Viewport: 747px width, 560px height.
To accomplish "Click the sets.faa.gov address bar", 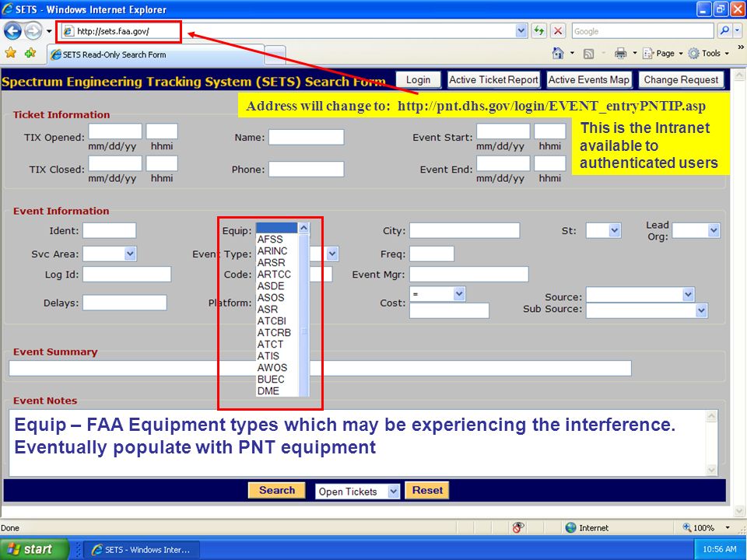I will 289,31.
